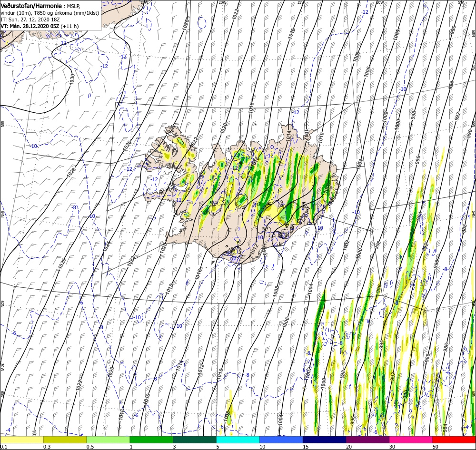
Task: Click the "0.1" legend scale label
Action: 3,447
